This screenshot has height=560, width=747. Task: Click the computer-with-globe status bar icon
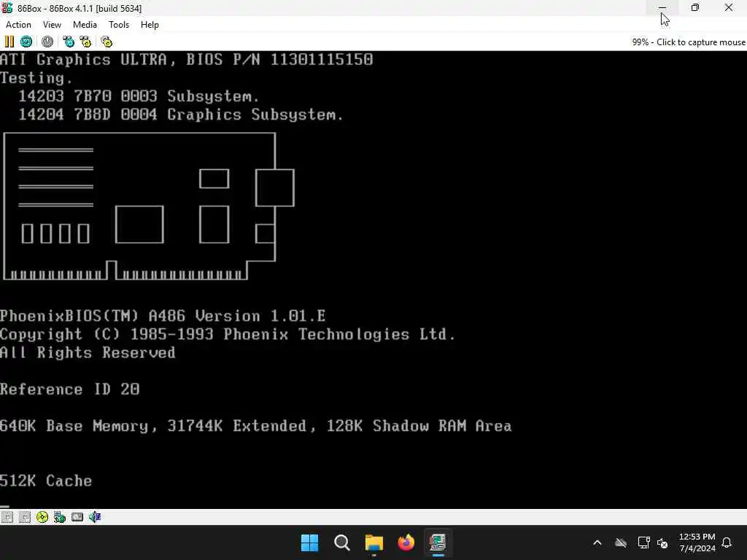60,517
